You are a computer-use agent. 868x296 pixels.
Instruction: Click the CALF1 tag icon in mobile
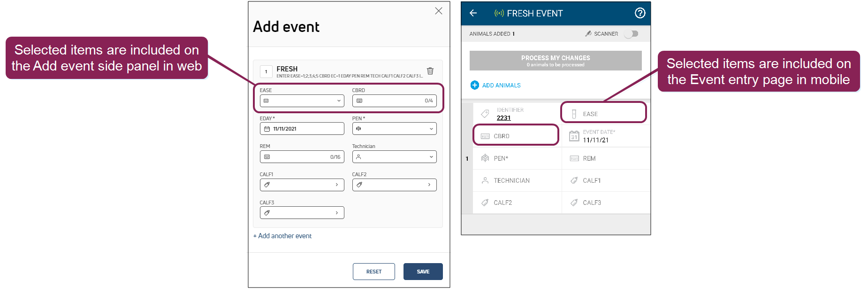click(x=574, y=180)
